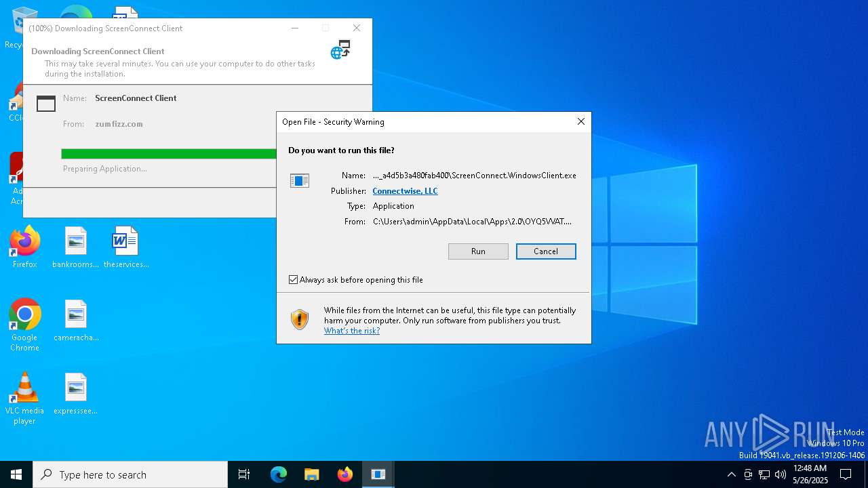Switch to the ScreenConnect installer taskbar item
This screenshot has height=488, width=868.
tap(378, 474)
